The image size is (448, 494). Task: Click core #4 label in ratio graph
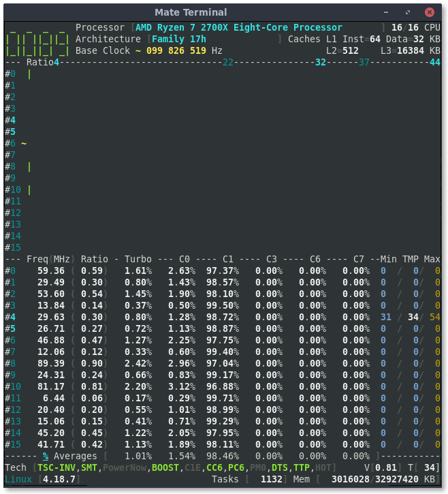point(10,121)
